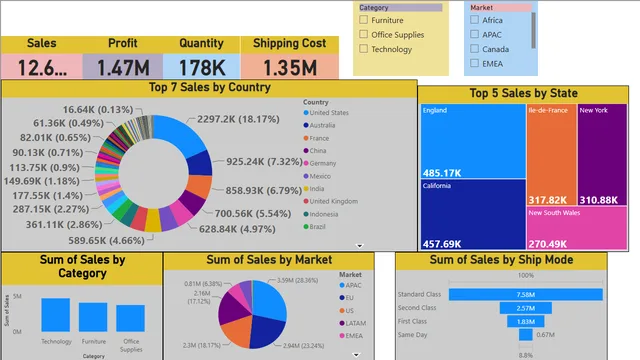Click the 3.59M (28.36%) pie label
This screenshot has height=360, width=640.
pyautogui.click(x=298, y=280)
